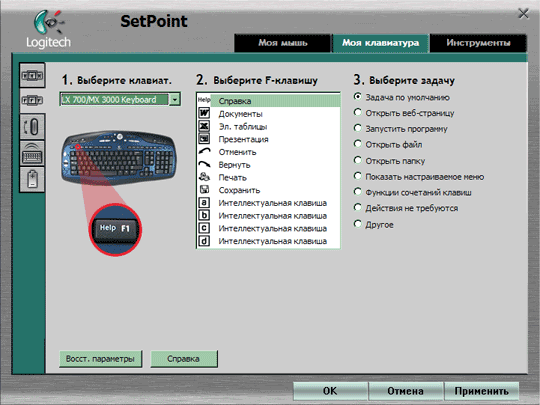Click the Excel icon beside Эл. таблицы
540x405 pixels.
click(204, 126)
